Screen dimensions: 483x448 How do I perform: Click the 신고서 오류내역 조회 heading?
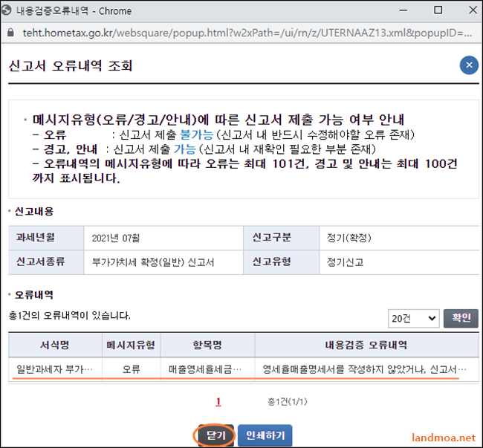tap(71, 65)
